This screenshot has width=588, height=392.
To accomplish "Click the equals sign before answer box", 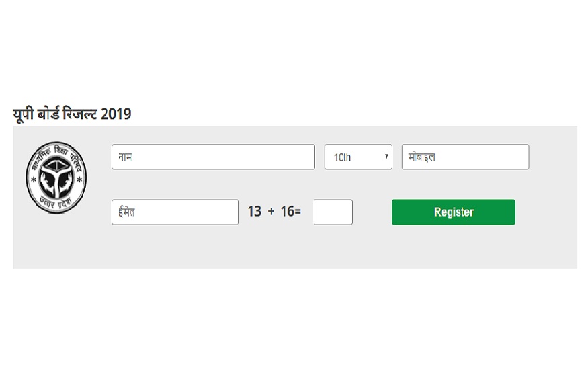I will click(298, 212).
